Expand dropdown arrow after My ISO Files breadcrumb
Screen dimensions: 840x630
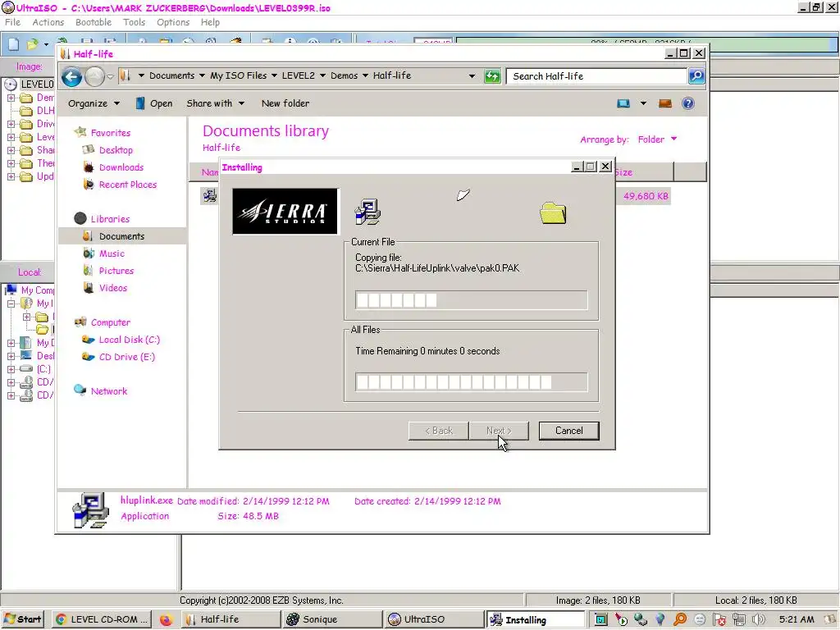[274, 75]
